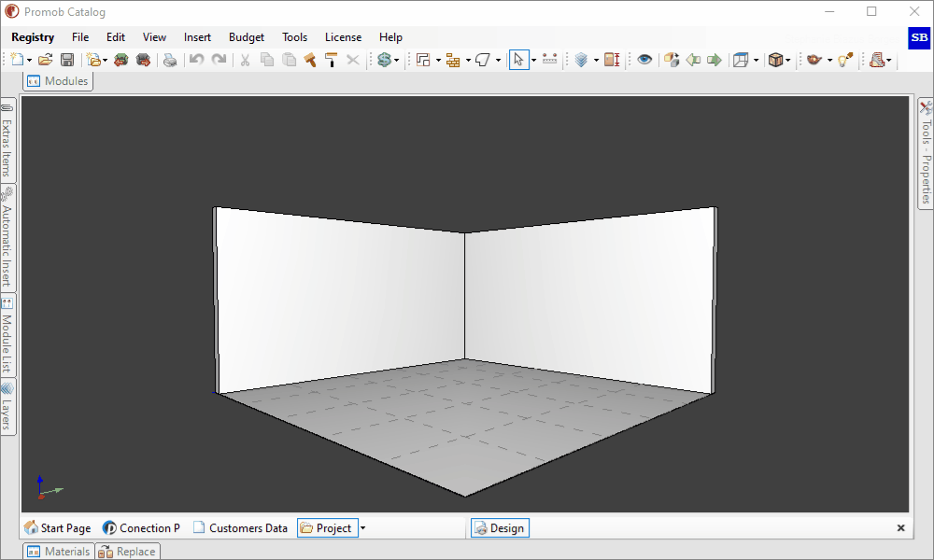Expand the polygon shape dropdown arrow
The image size is (934, 560).
pos(498,60)
